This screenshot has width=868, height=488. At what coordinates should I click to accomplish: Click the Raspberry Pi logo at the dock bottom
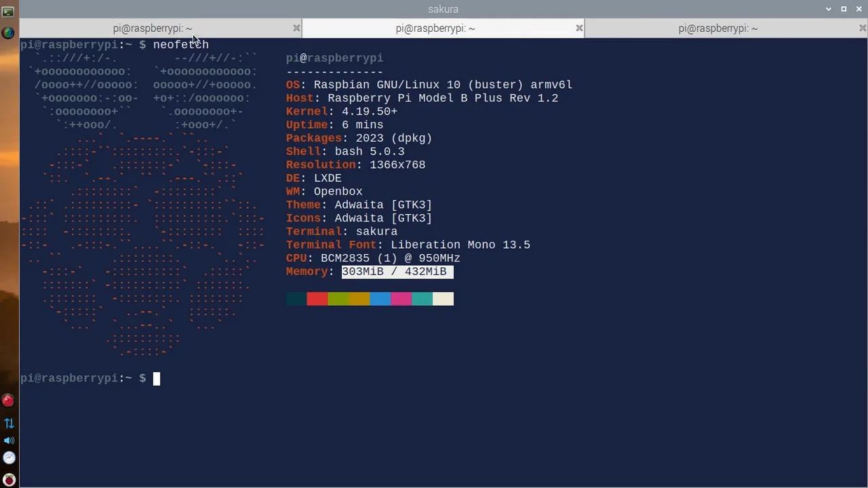(8, 479)
